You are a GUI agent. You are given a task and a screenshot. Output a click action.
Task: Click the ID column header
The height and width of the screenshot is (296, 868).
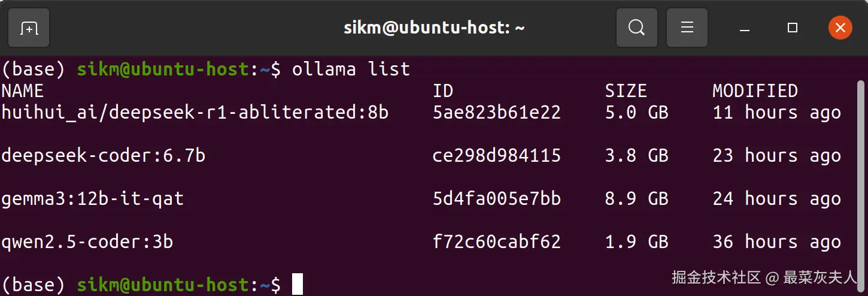tap(443, 91)
